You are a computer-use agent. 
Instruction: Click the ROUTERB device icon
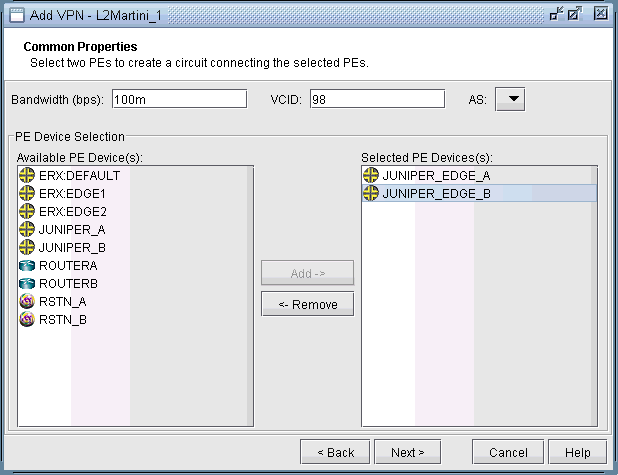(x=28, y=283)
